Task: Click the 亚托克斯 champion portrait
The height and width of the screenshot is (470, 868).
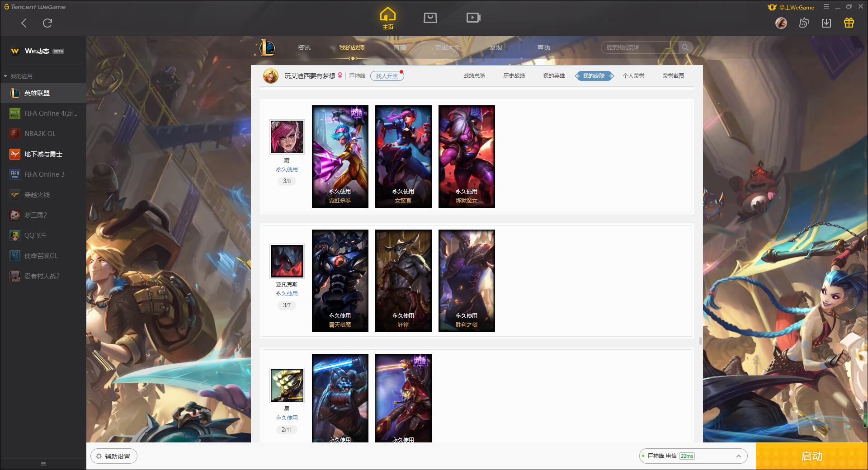Action: point(287,261)
